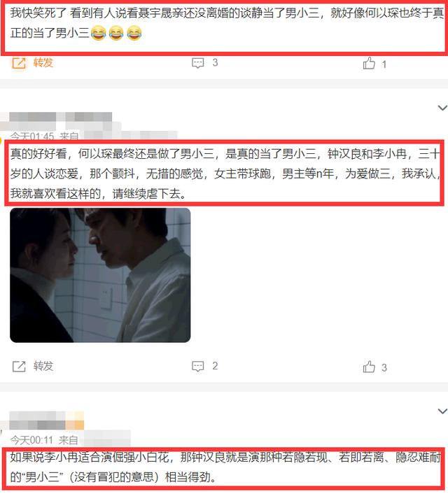Click the blurred source link after 来自 on second post
Viewport: 448px width, 494px height.
pos(130,135)
